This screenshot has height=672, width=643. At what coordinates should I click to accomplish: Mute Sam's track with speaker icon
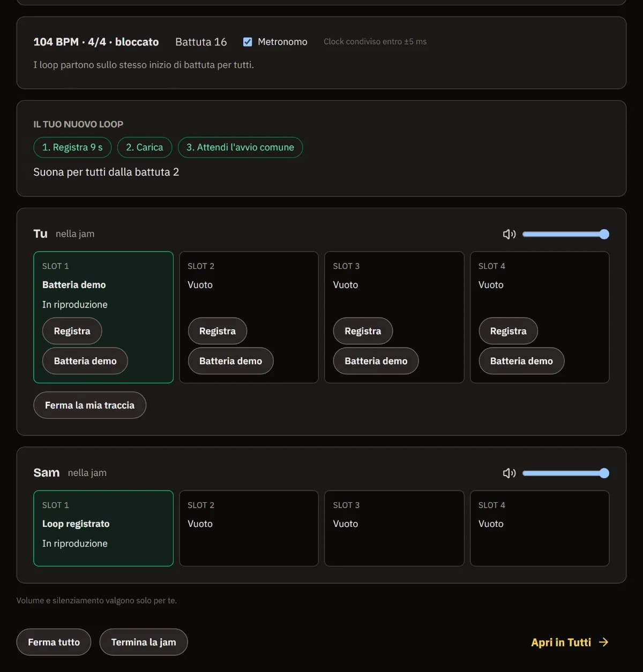(509, 473)
